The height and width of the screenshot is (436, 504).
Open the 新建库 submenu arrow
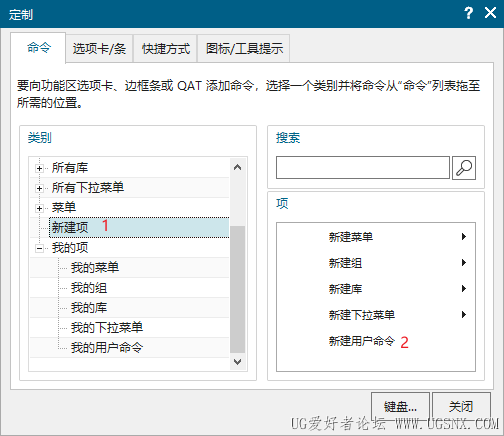pyautogui.click(x=464, y=289)
